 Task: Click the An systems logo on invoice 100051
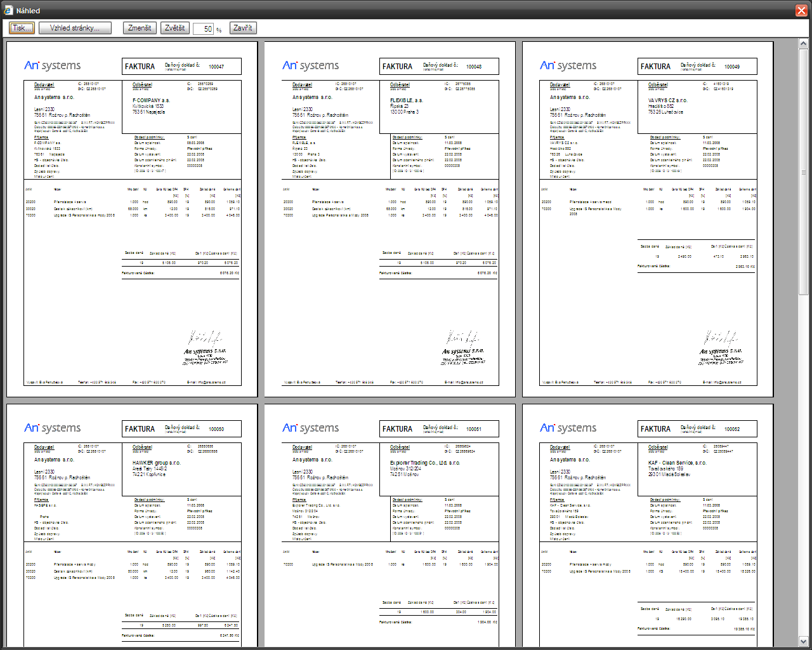coord(311,428)
